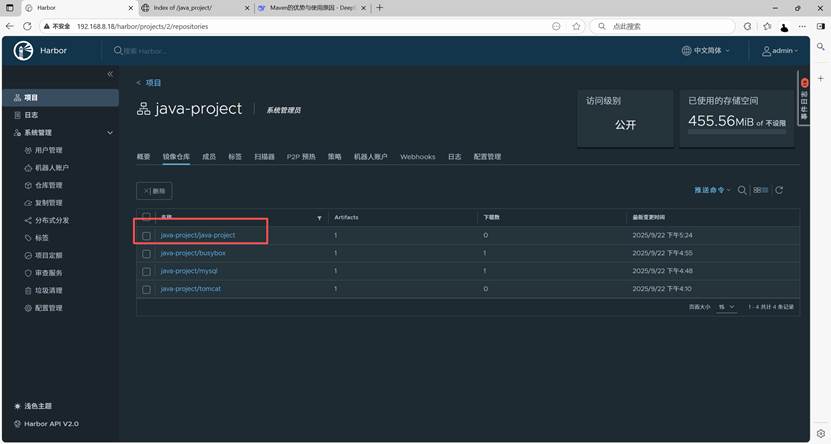The width and height of the screenshot is (831, 444).
Task: Click the repository list search icon
Action: [x=742, y=190]
